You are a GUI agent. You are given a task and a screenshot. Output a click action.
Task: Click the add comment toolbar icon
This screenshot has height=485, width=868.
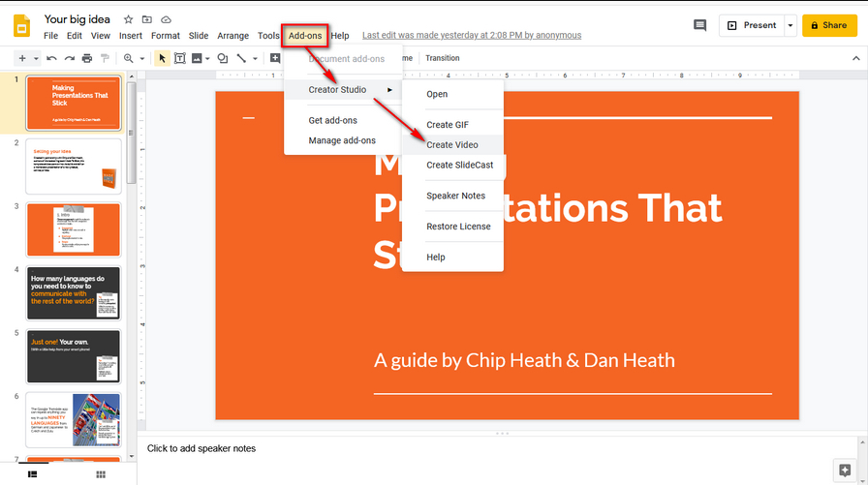click(x=275, y=58)
